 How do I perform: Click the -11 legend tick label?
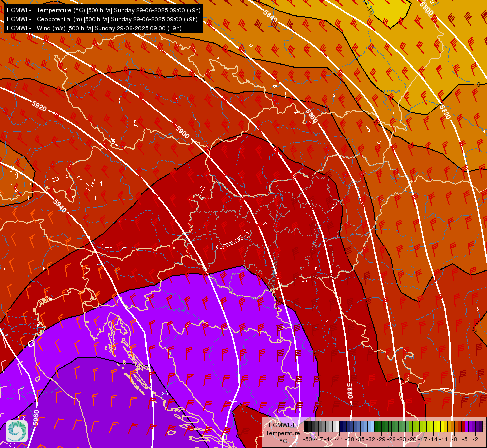tap(444, 439)
